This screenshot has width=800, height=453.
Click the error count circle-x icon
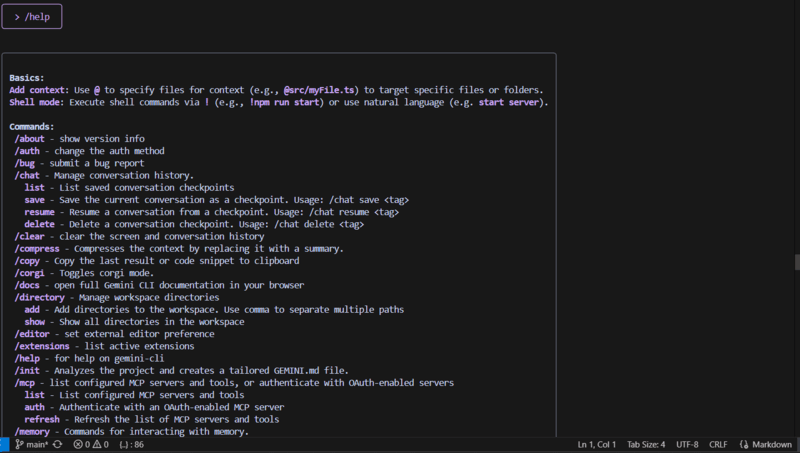click(x=79, y=444)
